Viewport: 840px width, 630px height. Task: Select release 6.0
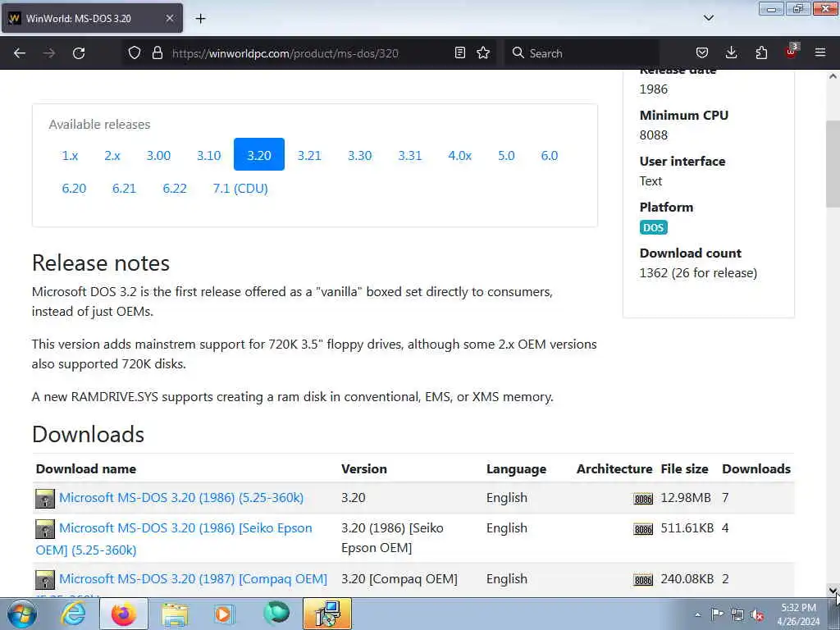click(549, 155)
